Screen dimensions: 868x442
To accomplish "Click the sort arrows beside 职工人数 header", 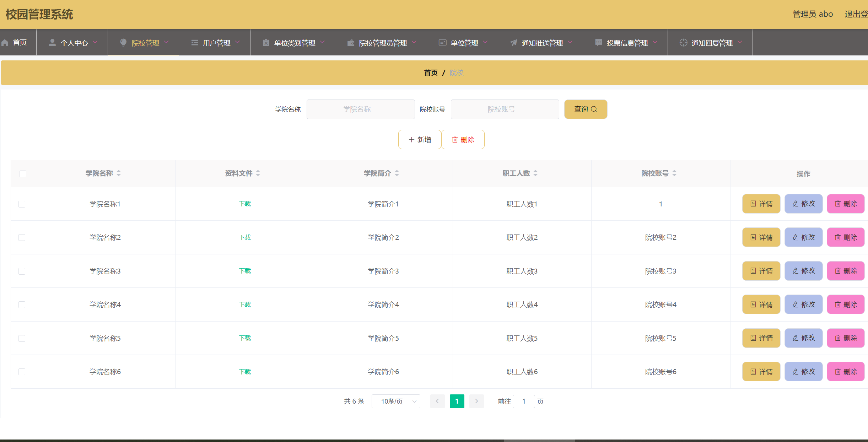I will [x=535, y=173].
